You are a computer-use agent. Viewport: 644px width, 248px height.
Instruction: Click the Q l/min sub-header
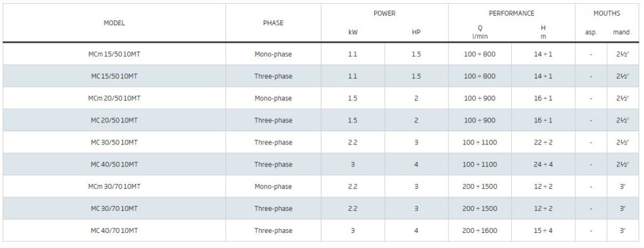[x=480, y=32]
